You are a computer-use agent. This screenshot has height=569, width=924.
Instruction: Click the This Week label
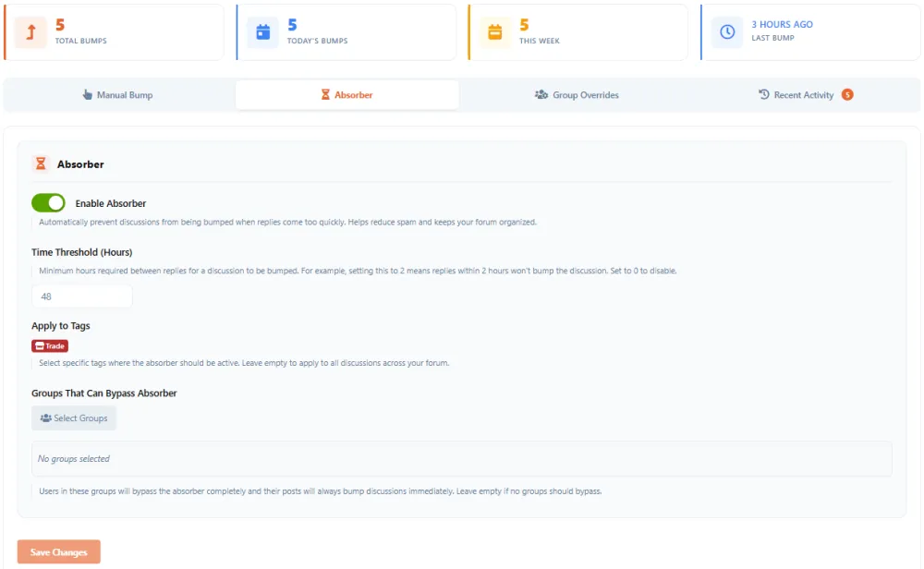pos(540,41)
